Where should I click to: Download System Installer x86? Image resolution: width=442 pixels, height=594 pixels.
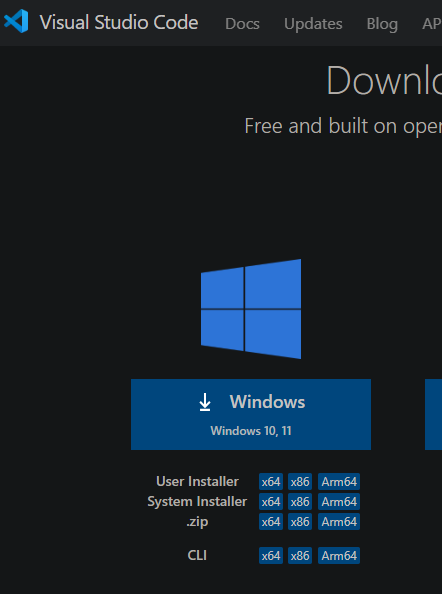(x=300, y=502)
